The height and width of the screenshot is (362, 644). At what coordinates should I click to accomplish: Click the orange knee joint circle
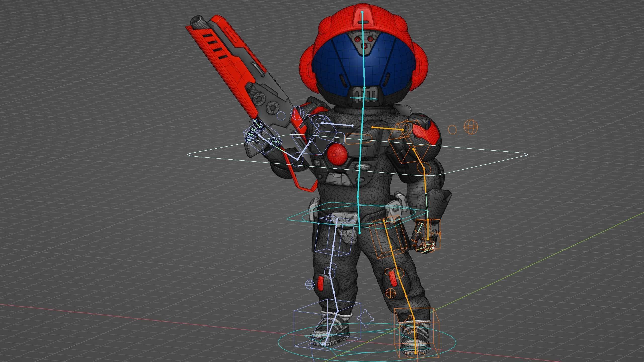tap(398, 273)
